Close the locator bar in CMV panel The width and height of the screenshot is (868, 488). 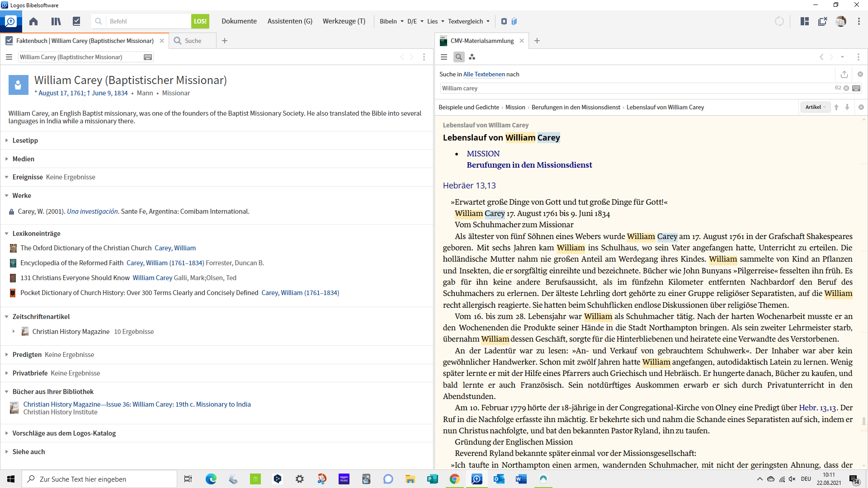(861, 107)
